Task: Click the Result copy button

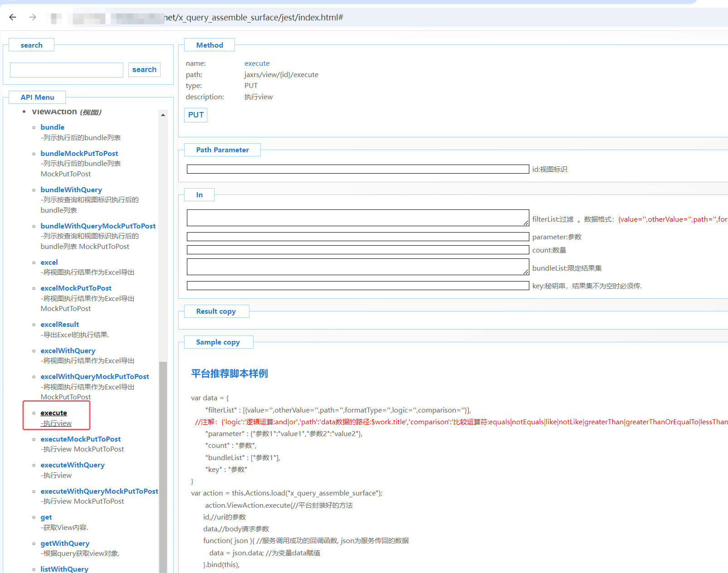Action: [x=216, y=311]
